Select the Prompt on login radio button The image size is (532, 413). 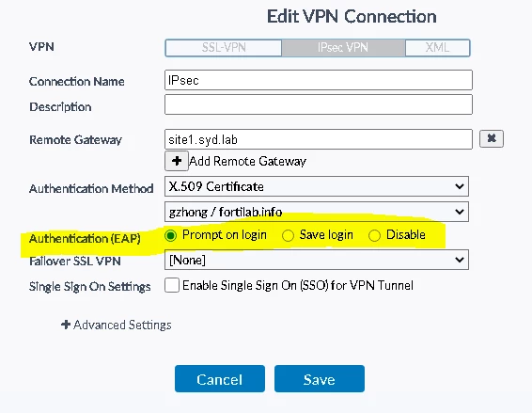(x=171, y=235)
